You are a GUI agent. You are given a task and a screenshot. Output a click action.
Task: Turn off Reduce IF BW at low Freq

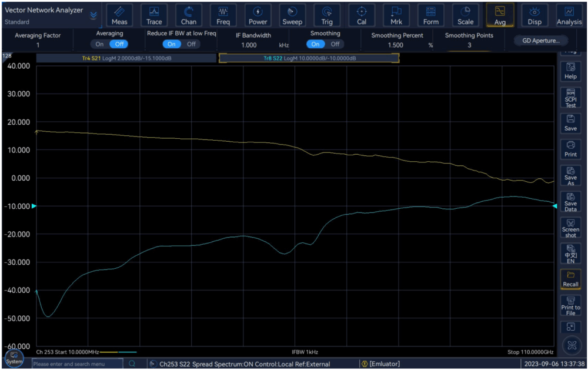191,44
